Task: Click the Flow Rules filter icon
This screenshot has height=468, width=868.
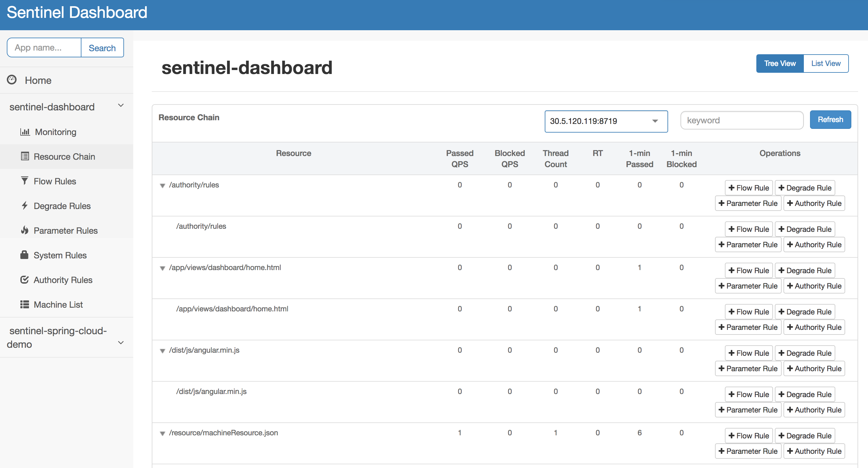Action: click(25, 181)
